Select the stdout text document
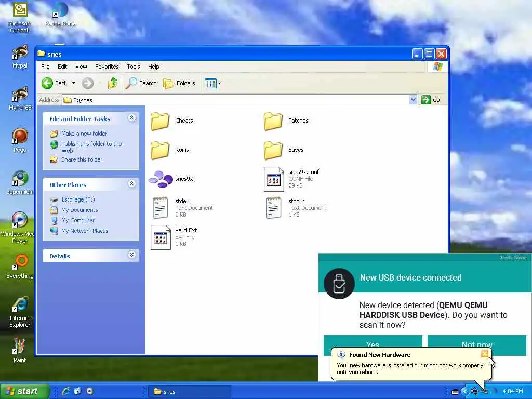This screenshot has height=399, width=532. tap(296, 208)
